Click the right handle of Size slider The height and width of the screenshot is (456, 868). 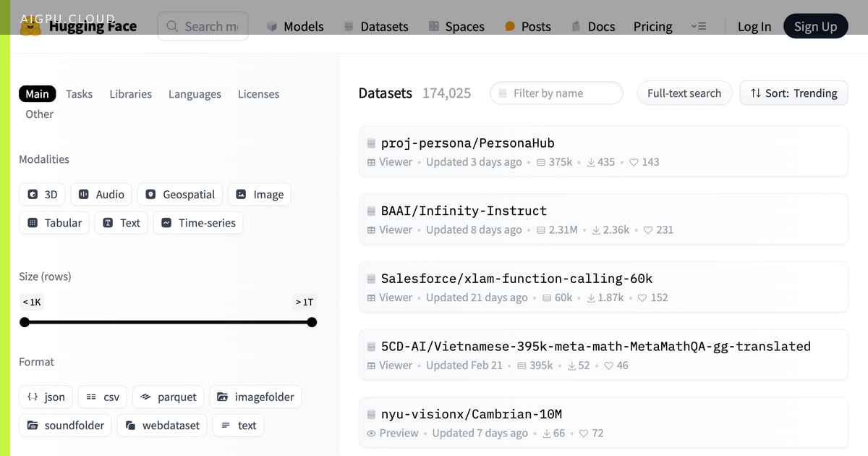(312, 322)
